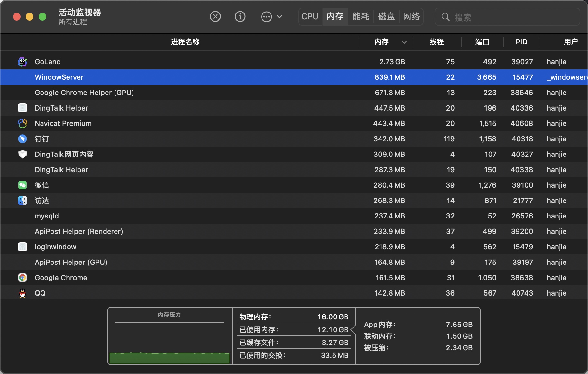Click the 访达 Finder icon

pyautogui.click(x=23, y=200)
